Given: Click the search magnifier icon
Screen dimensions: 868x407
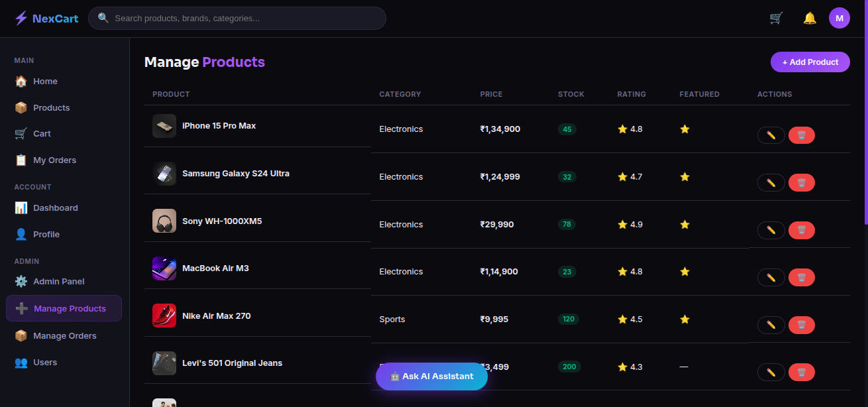Looking at the screenshot, I should (x=103, y=18).
